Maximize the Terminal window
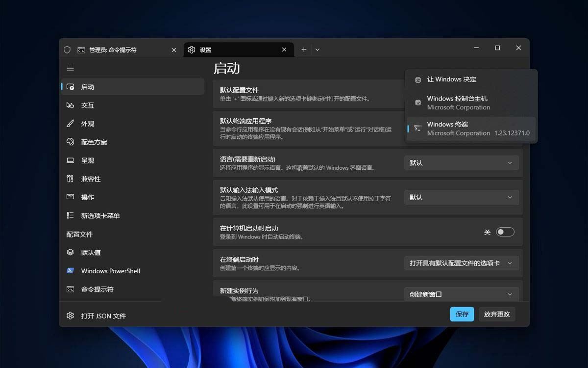Viewport: 588px width, 368px height. point(497,48)
